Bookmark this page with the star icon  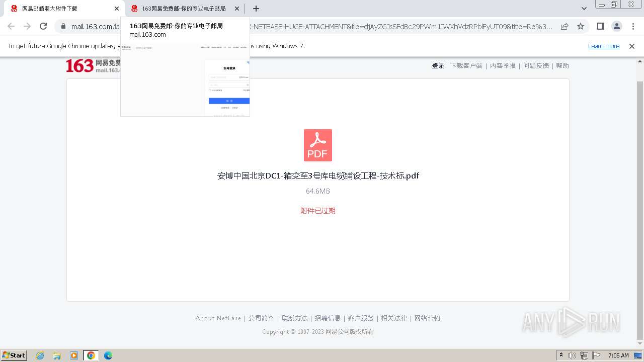581,26
